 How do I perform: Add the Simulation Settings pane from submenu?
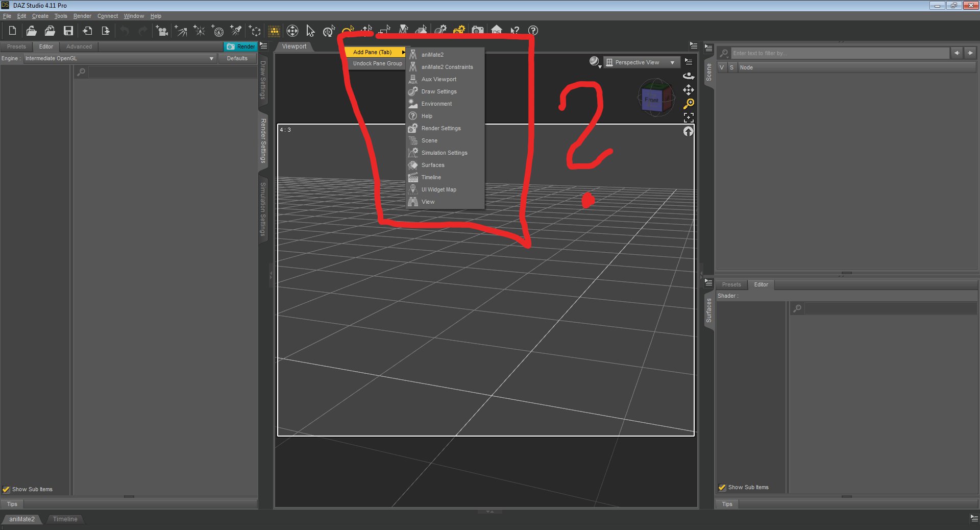click(445, 153)
